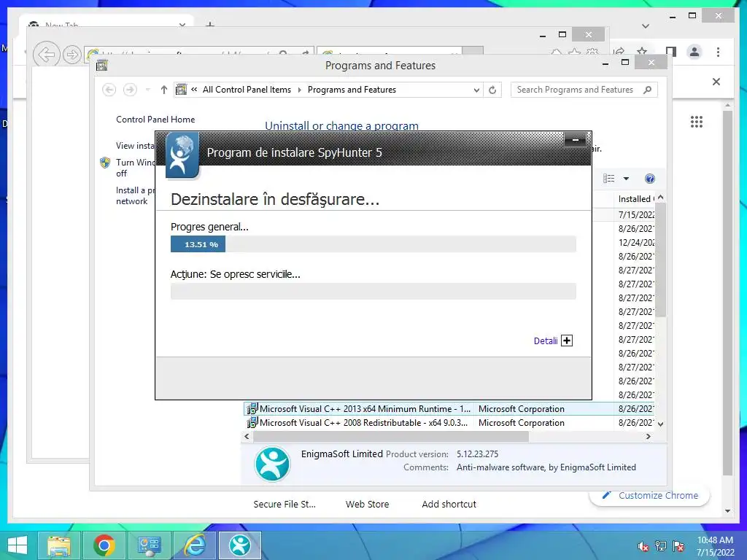This screenshot has height=560, width=747.
Task: Click the horizontal scrollbar of the program list
Action: tap(391, 436)
